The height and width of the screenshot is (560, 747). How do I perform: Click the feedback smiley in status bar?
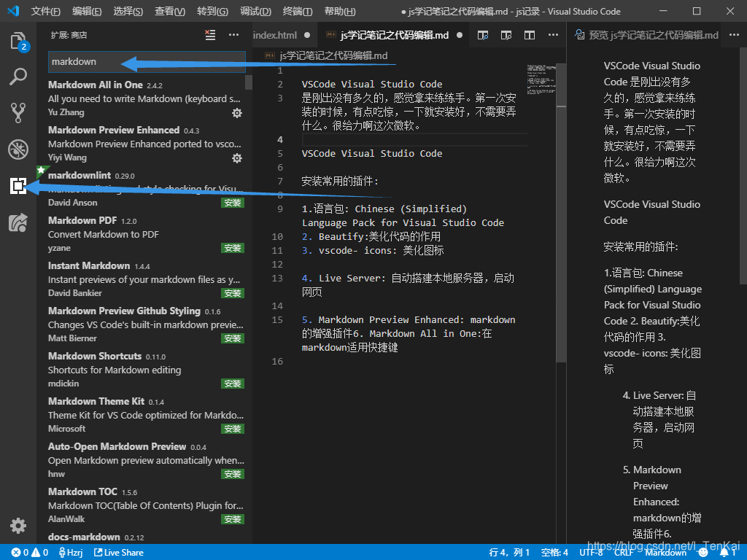(703, 553)
